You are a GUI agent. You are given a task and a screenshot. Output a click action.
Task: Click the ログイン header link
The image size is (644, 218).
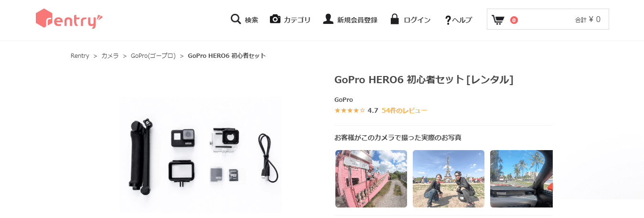(x=417, y=20)
